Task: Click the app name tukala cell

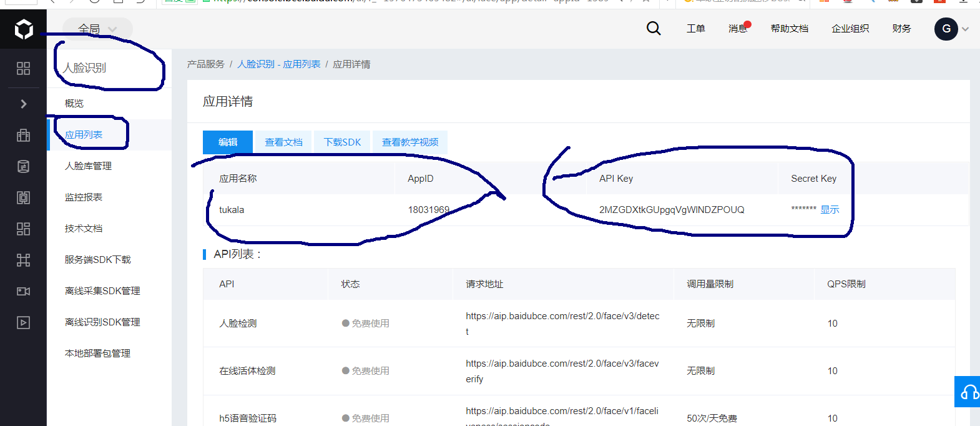Action: [x=232, y=209]
